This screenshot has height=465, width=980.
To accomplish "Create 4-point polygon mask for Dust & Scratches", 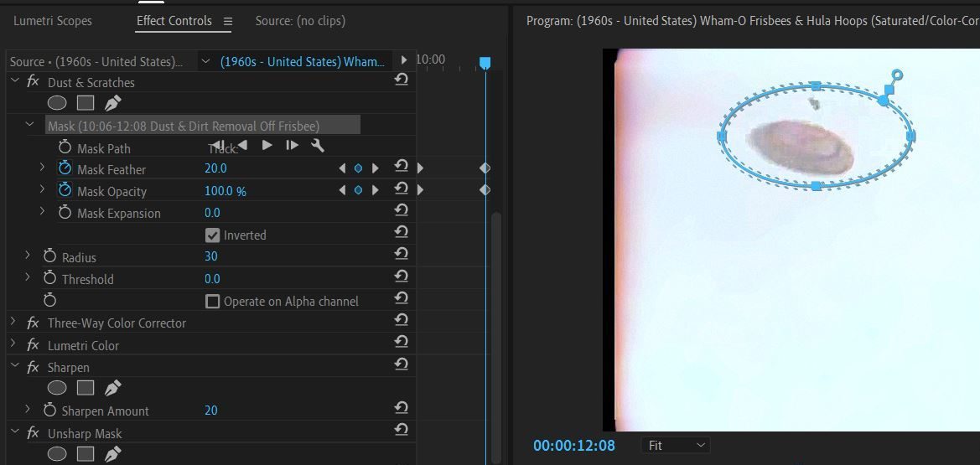I will 86,102.
